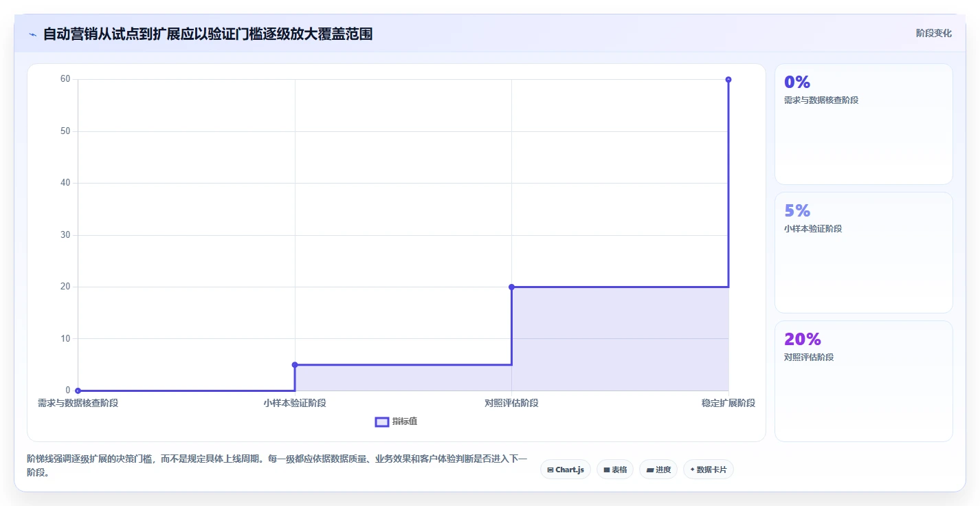Viewport: 980px width, 506px height.
Task: Click the y-axis tick label 40
Action: click(x=65, y=183)
